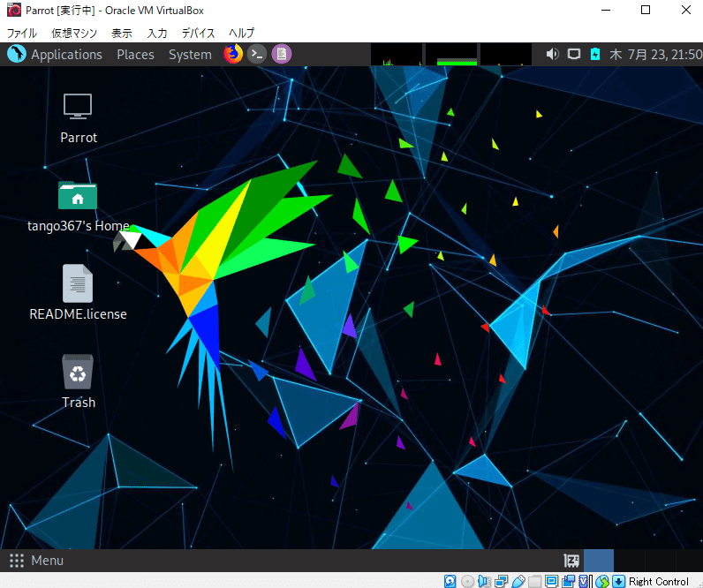Click the mouse integration status icon
703x588 pixels.
pos(602,581)
